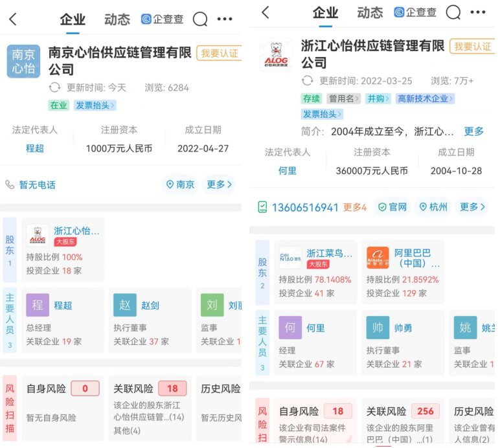Tap the blue 帅 avatar
This screenshot has height=448, width=500.
point(378,328)
